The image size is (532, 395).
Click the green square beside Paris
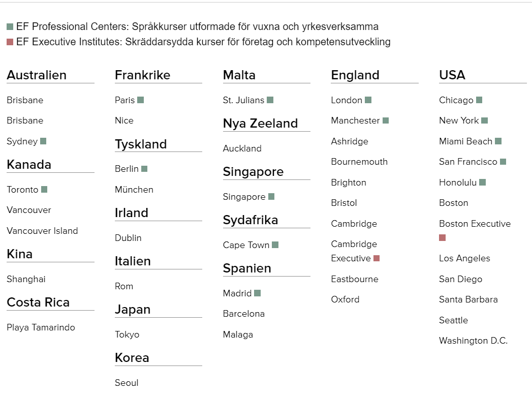[x=141, y=100]
